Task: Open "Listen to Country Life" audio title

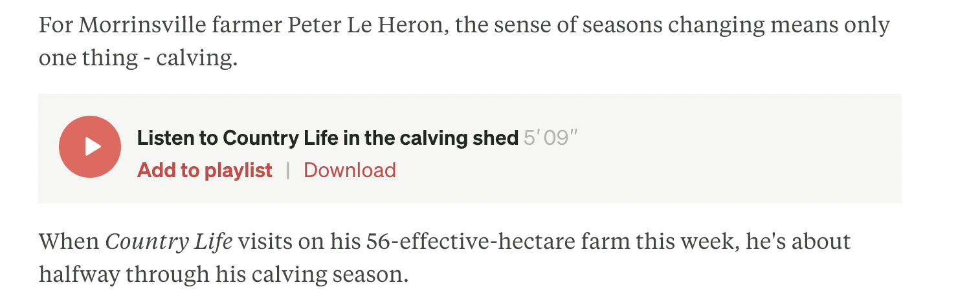Action: [327, 138]
